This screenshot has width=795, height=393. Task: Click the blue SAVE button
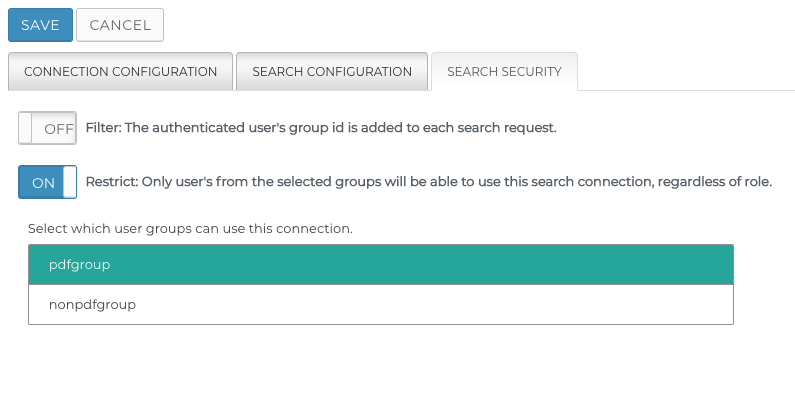(x=41, y=25)
